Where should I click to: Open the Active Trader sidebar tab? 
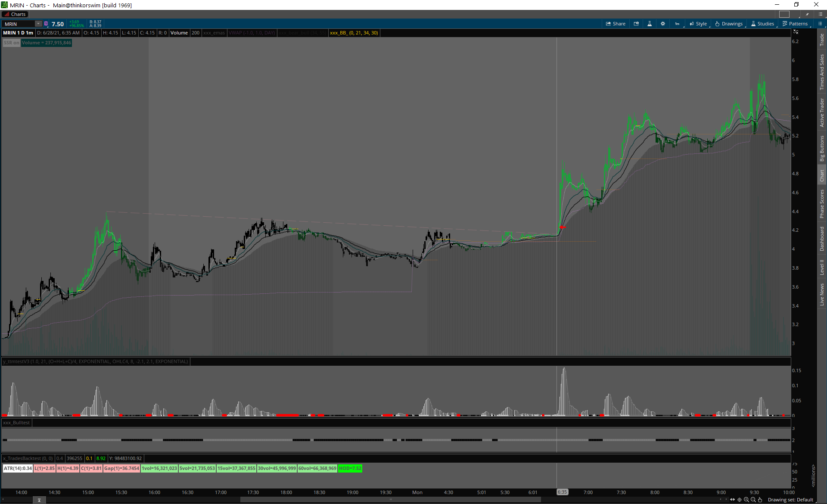(x=822, y=112)
